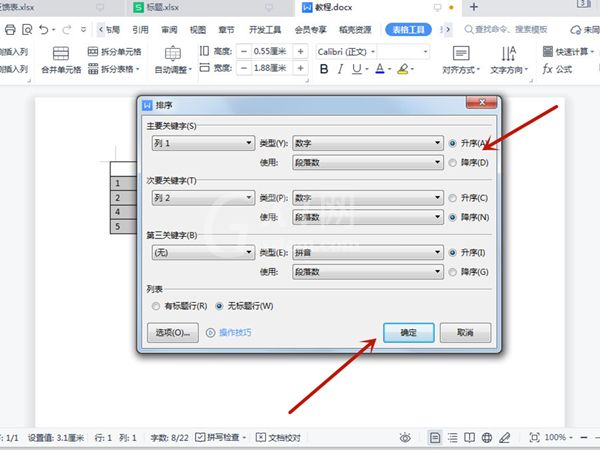Select 降序(N) for secondary key
The width and height of the screenshot is (600, 450).
[453, 217]
